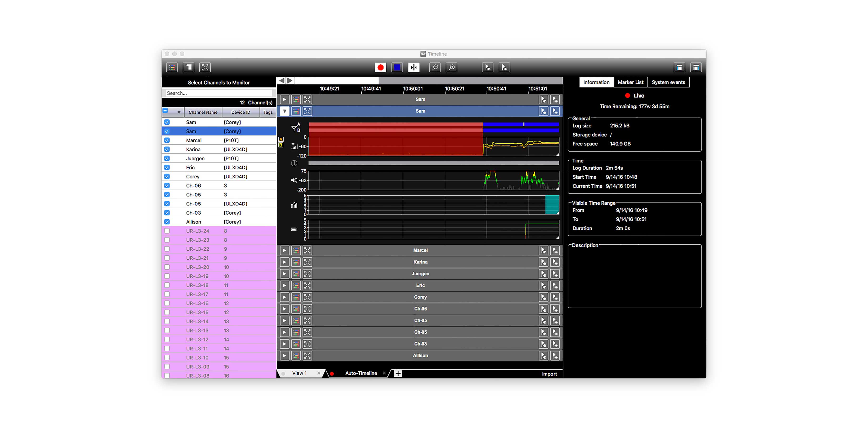Click the marker flag icon on Allison track
The width and height of the screenshot is (868, 434).
(543, 356)
